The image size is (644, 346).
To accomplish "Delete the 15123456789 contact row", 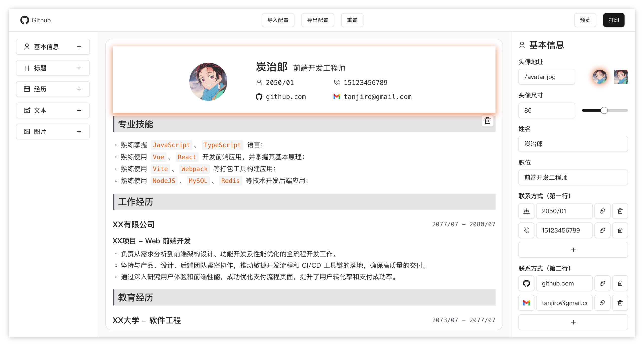I will (620, 230).
